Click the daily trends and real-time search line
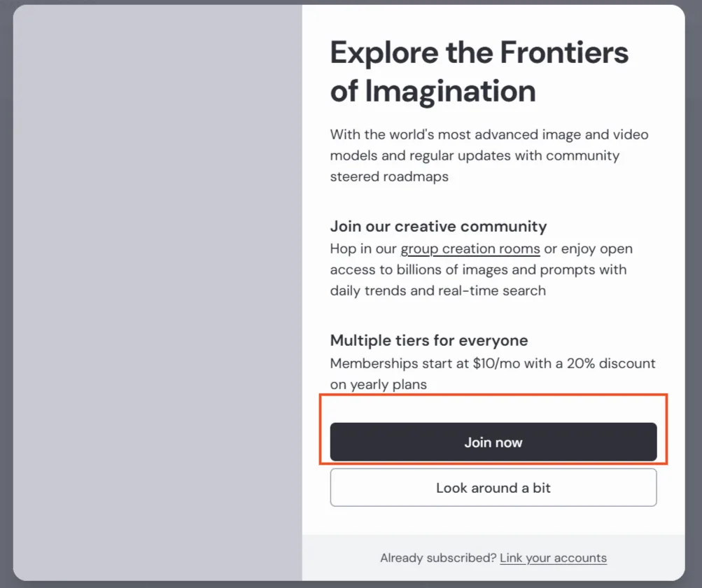This screenshot has width=702, height=588. [x=437, y=290]
